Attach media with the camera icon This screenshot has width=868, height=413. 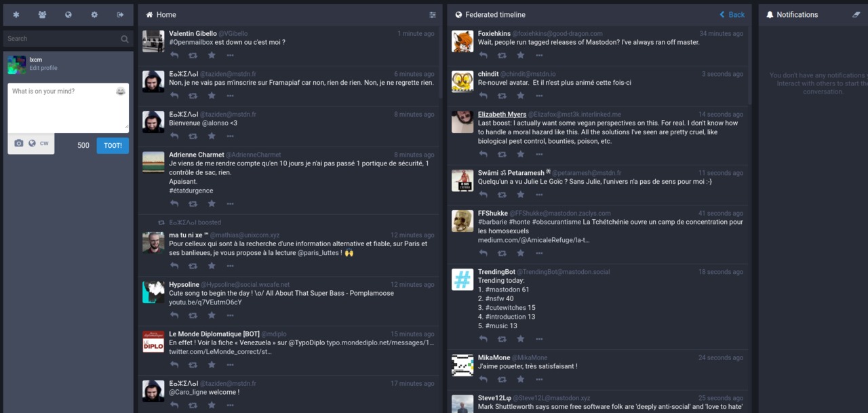click(x=20, y=143)
